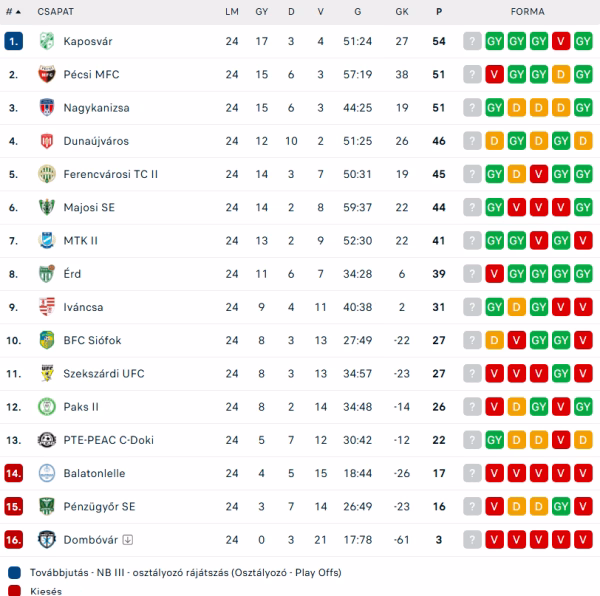Open the Dunaújváros team link

(95, 141)
